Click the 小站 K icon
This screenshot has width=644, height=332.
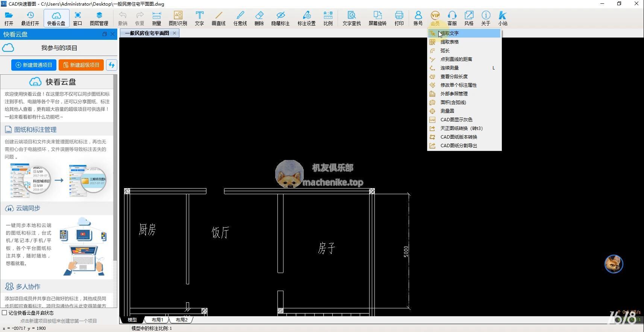[x=503, y=18]
